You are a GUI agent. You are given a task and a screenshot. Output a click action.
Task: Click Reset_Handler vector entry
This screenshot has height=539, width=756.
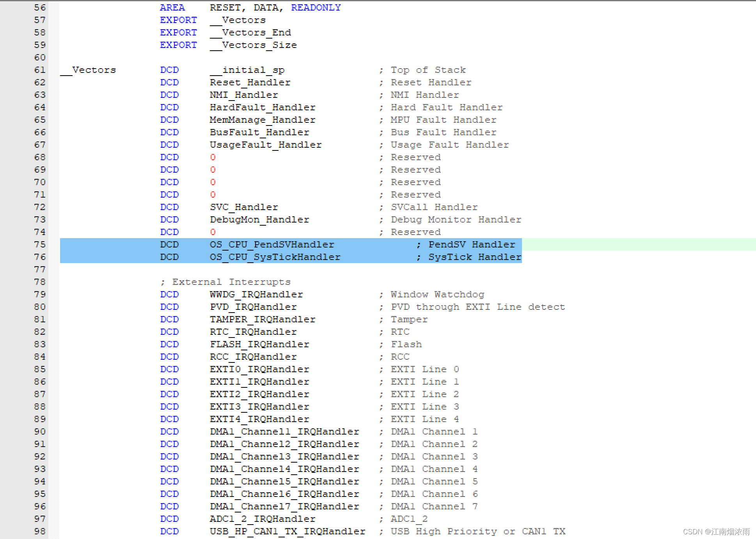[250, 82]
